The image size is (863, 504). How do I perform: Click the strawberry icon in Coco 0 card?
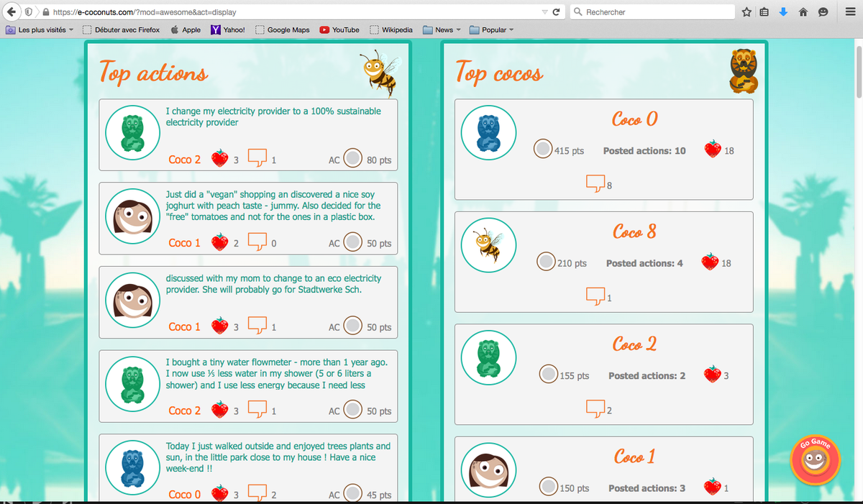[x=713, y=150]
